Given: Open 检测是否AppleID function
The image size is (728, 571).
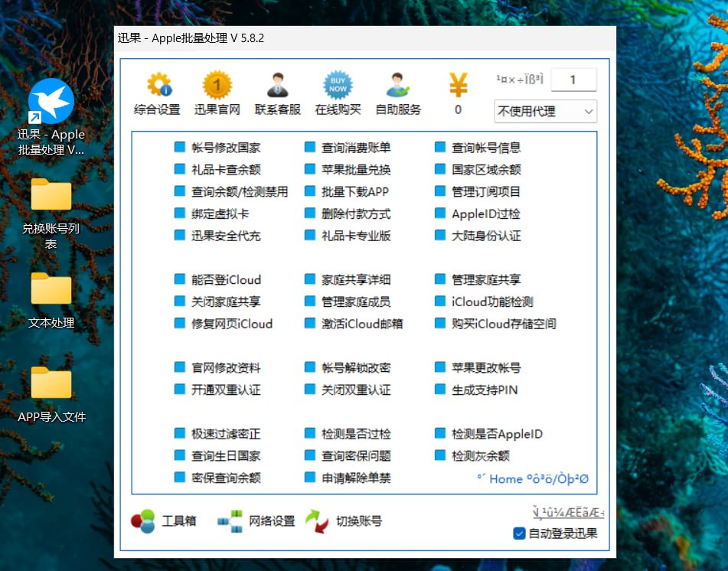Looking at the screenshot, I should (497, 433).
